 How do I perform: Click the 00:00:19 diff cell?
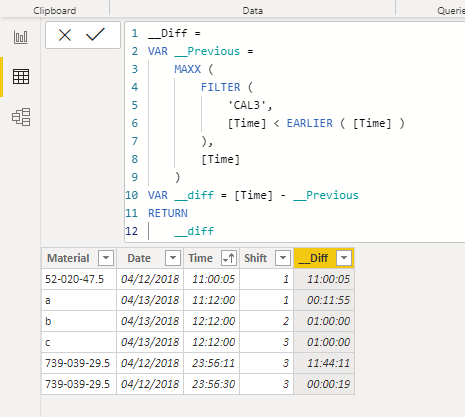click(x=324, y=384)
